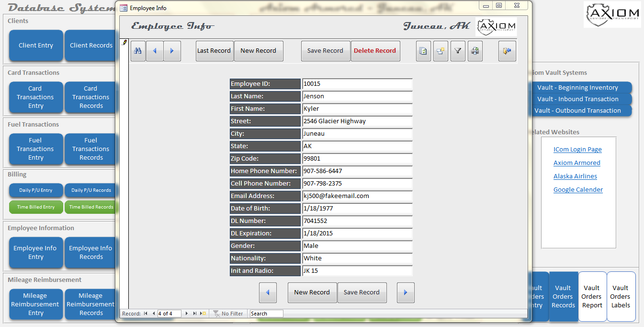The width and height of the screenshot is (644, 327).
Task: Click the Search box in the navigation bar
Action: point(266,314)
